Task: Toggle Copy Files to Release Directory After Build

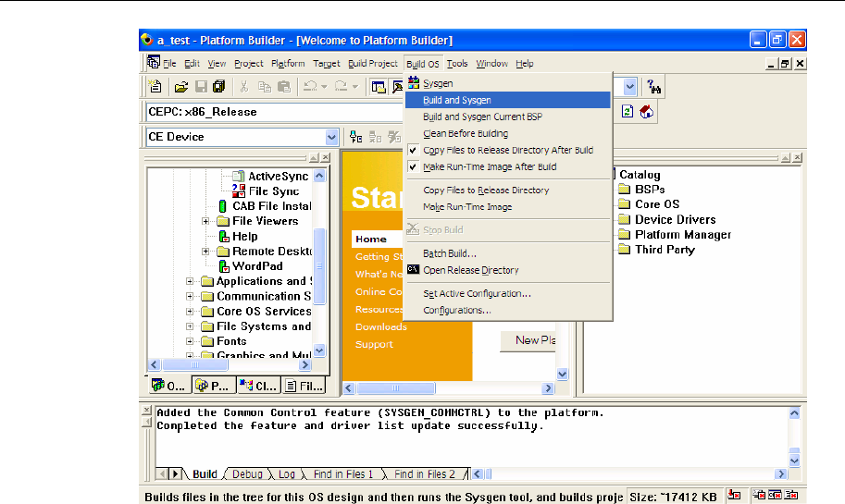Action: [x=509, y=150]
